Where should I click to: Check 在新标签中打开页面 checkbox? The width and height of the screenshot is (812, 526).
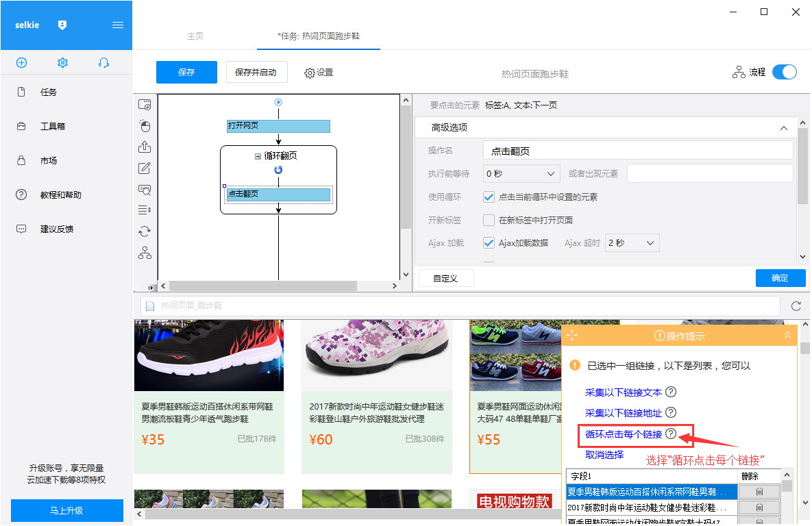click(x=489, y=220)
